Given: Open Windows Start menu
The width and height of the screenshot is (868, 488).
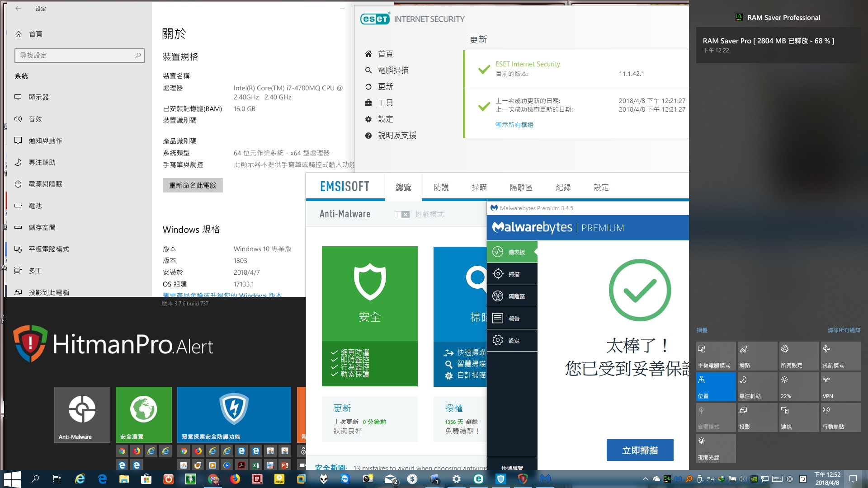Looking at the screenshot, I should 12,479.
